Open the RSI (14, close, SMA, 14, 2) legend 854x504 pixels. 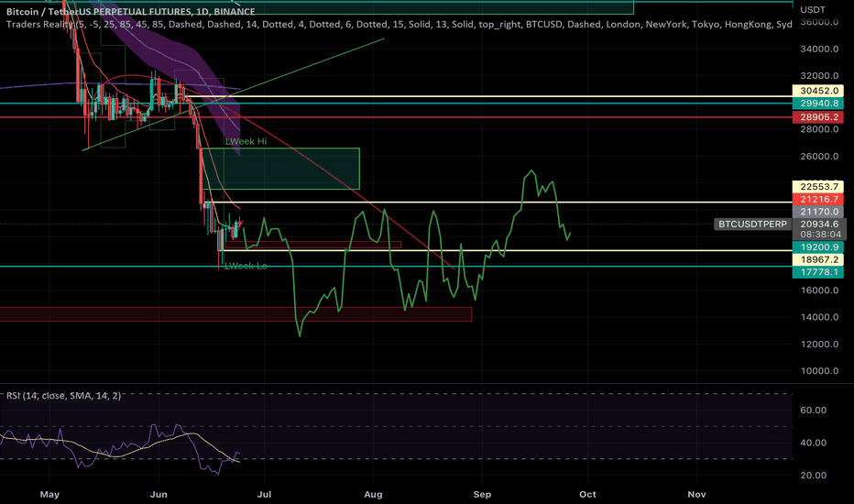pos(64,396)
